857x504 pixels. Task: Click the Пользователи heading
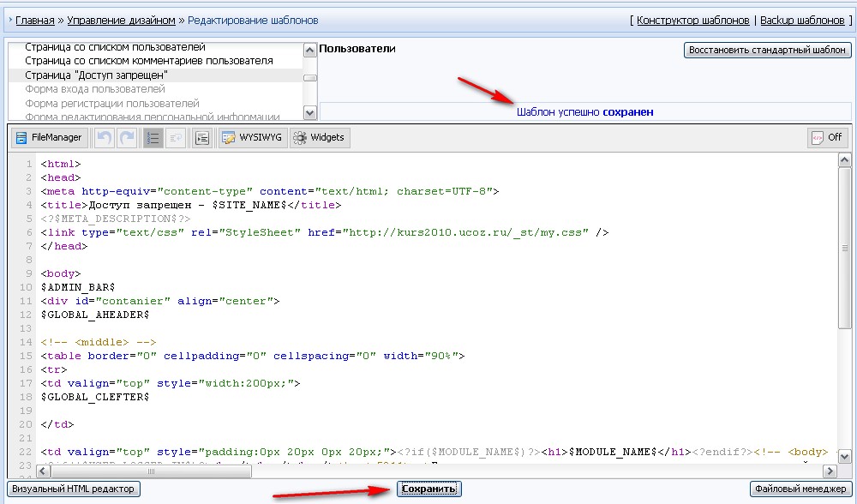pos(357,49)
